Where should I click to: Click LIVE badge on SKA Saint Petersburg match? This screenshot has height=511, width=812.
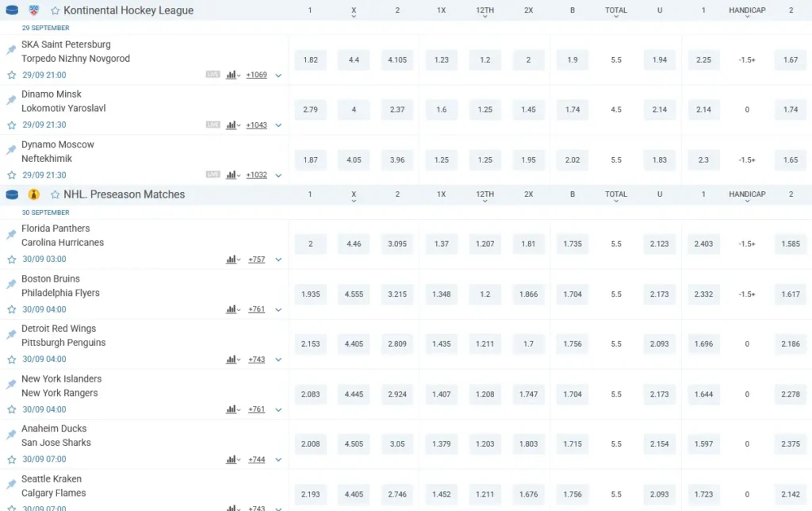213,75
